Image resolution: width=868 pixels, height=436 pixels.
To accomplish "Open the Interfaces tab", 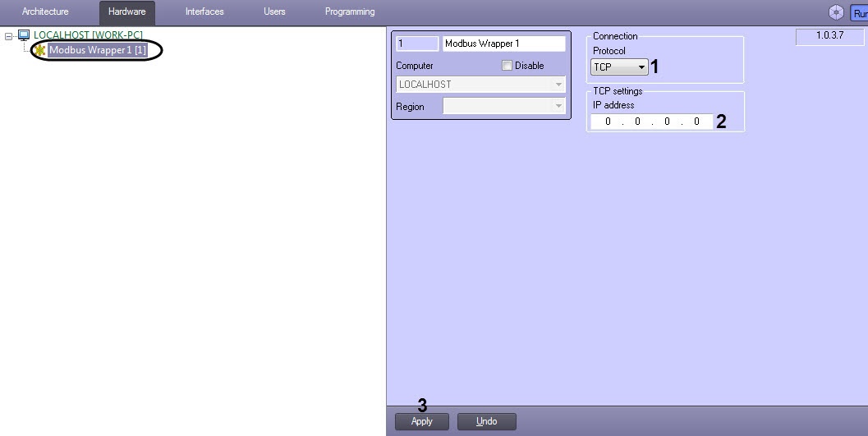I will point(204,11).
